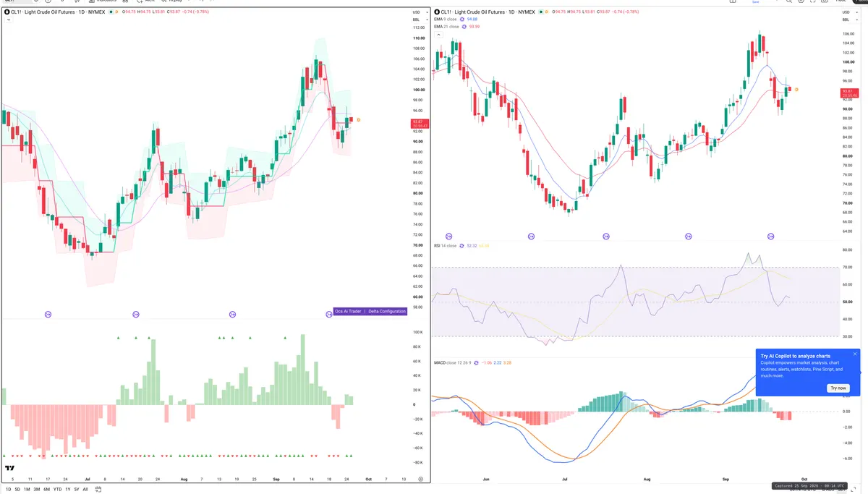
Task: Click the MACD close 12 26 9 label
Action: [x=452, y=362]
